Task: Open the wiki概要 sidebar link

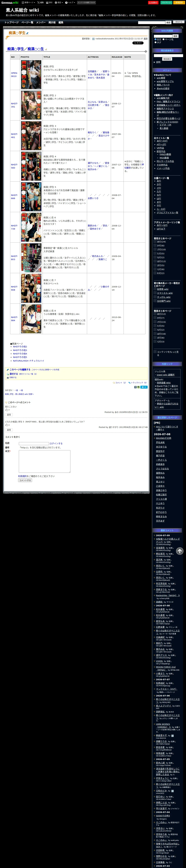Action: point(161,78)
